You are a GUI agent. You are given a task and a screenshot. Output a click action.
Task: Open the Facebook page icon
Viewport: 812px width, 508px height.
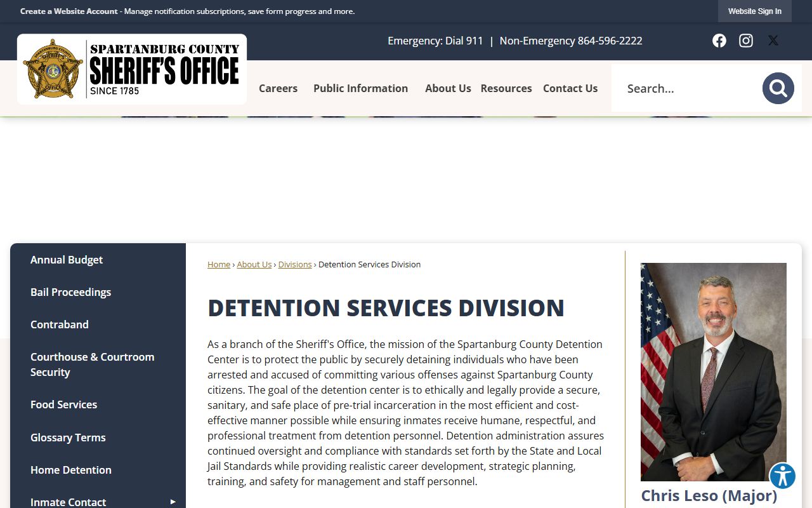719,41
